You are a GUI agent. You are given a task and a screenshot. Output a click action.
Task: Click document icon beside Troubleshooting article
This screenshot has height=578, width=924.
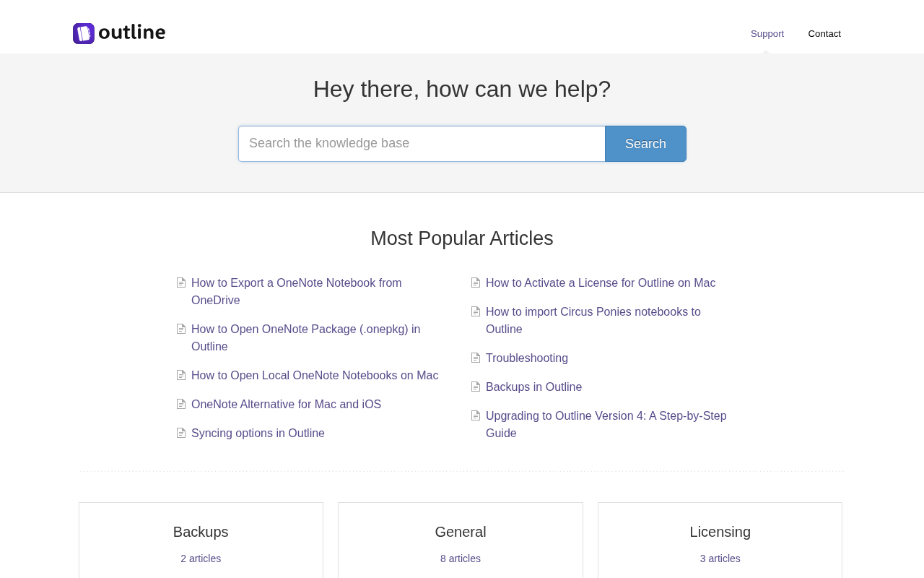point(476,358)
